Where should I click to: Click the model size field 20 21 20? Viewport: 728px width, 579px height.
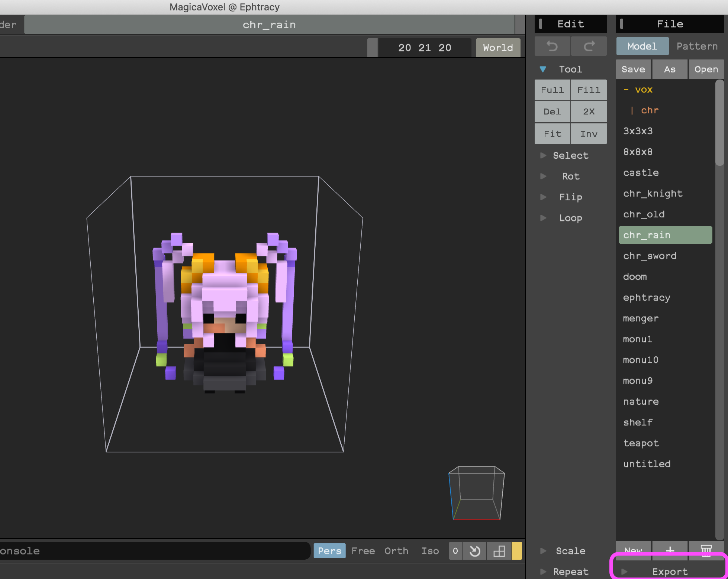(x=425, y=48)
